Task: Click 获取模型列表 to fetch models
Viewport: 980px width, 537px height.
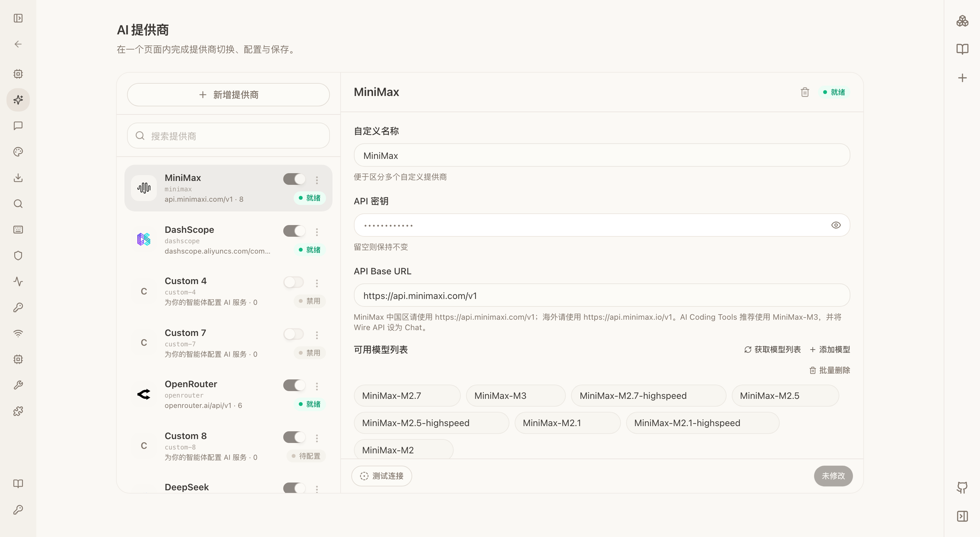Action: [772, 349]
